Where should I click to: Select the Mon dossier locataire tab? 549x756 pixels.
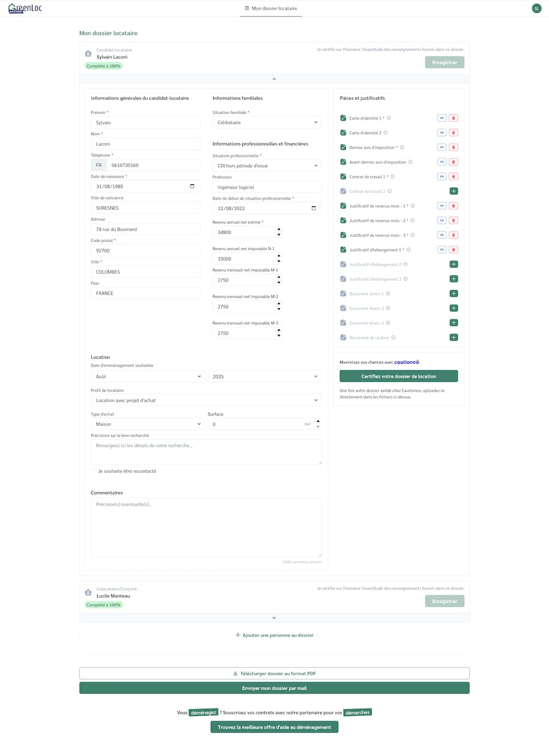pos(271,8)
